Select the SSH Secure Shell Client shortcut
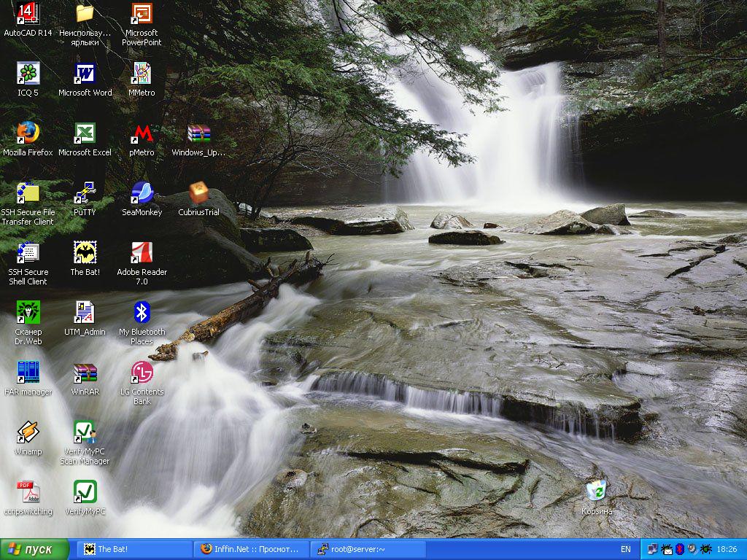747x560 pixels. click(28, 264)
